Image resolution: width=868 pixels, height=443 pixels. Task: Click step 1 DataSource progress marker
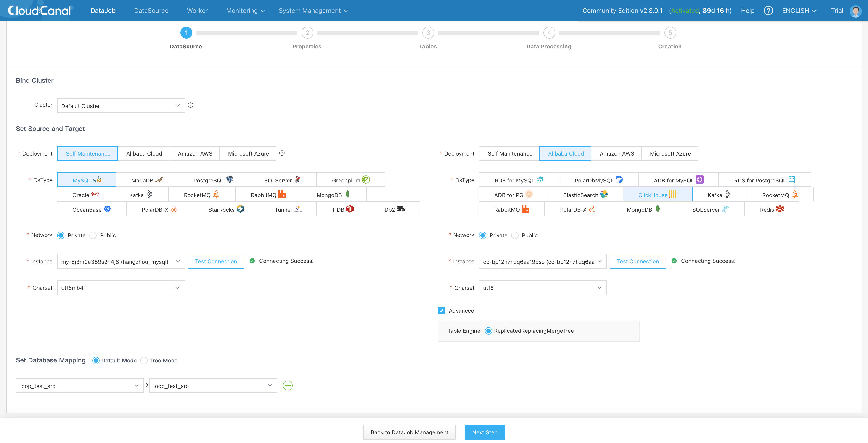pyautogui.click(x=186, y=33)
